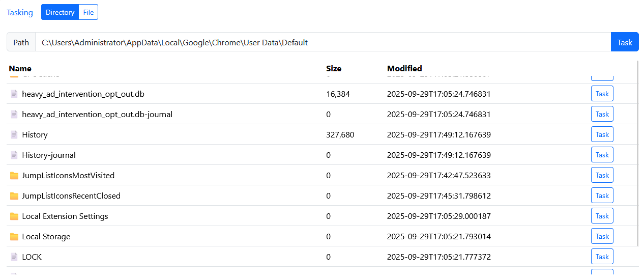Click the file list vertical scrollbar
Image resolution: width=644 pixels, height=279 pixels.
click(637, 153)
